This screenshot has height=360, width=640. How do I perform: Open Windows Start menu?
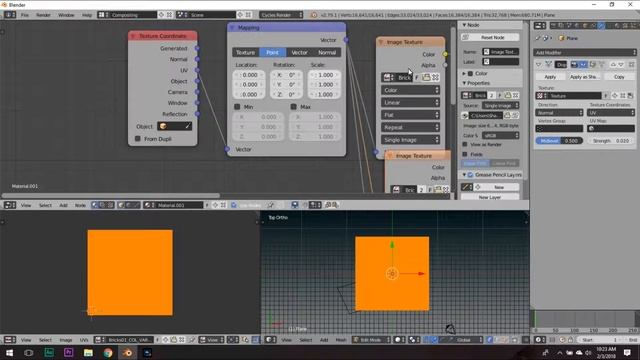click(x=9, y=353)
